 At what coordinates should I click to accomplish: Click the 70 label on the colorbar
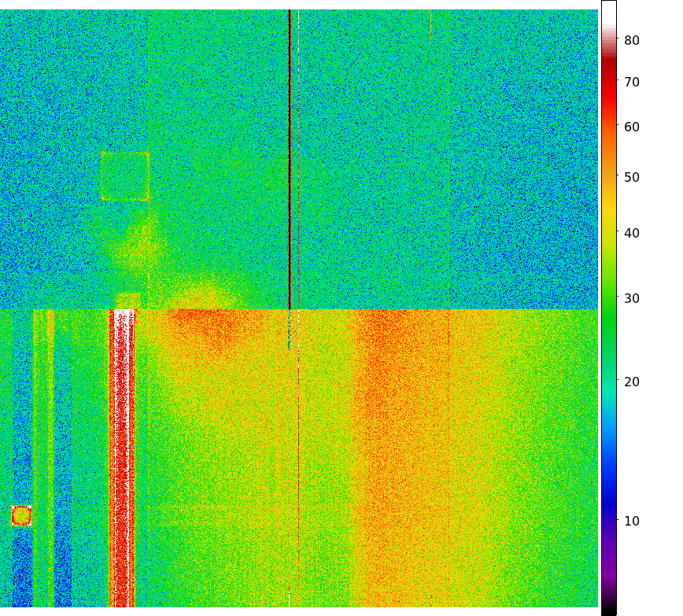(632, 83)
